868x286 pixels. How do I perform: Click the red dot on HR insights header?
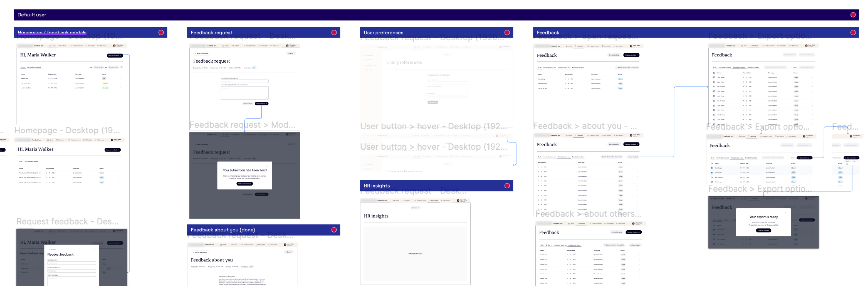click(x=507, y=186)
